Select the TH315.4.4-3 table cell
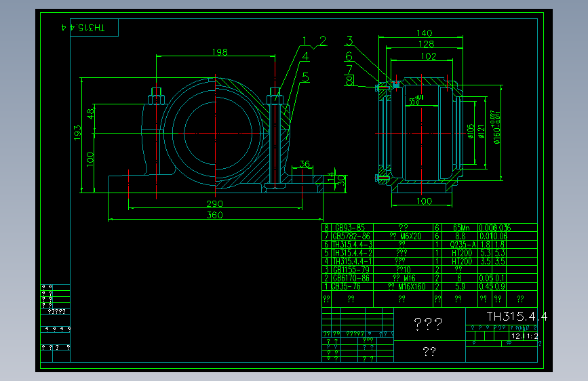The width and height of the screenshot is (588, 381). point(353,245)
